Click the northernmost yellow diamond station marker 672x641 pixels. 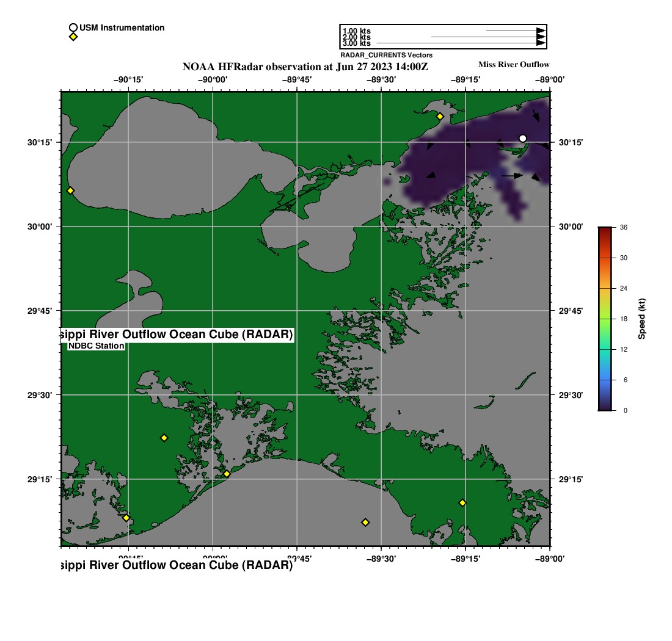[x=440, y=116]
